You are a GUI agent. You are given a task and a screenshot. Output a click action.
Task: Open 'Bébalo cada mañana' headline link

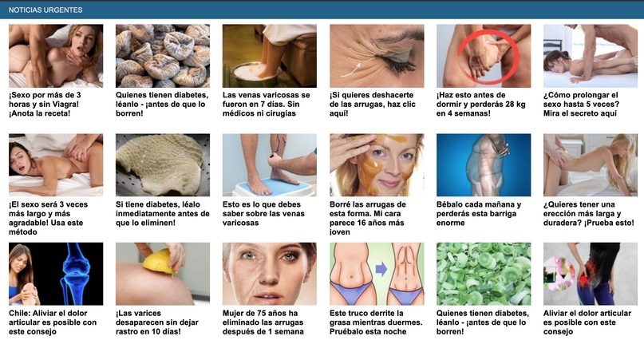(479, 214)
